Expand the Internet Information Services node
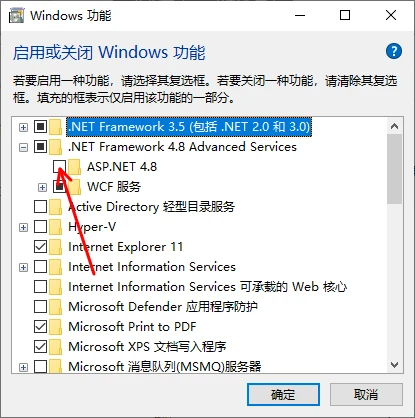The height and width of the screenshot is (418, 415). coord(23,267)
